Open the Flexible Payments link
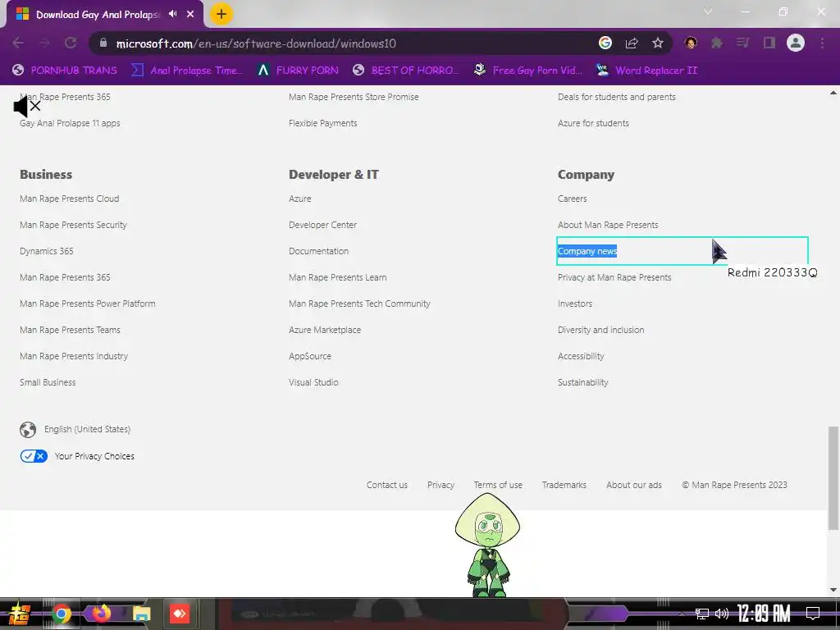Screen dimensions: 840x630 [x=322, y=123]
